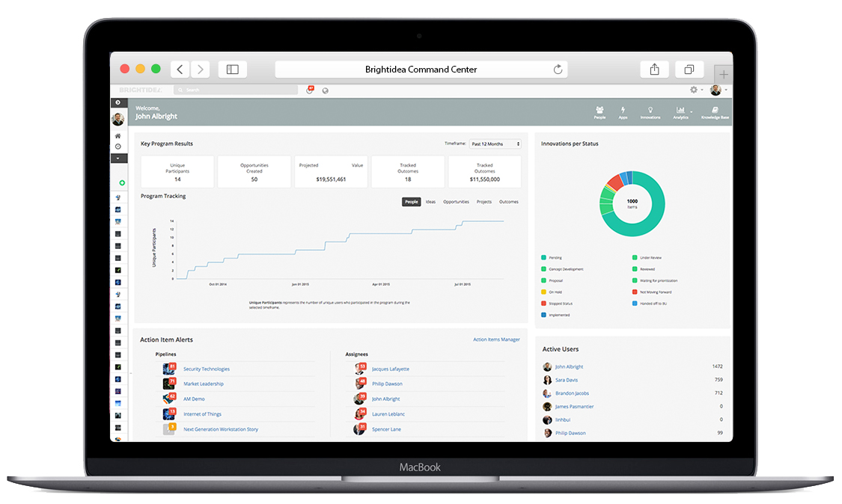Open assignee Jacques Lafayette
This screenshot has height=504, width=842.
pyautogui.click(x=391, y=369)
